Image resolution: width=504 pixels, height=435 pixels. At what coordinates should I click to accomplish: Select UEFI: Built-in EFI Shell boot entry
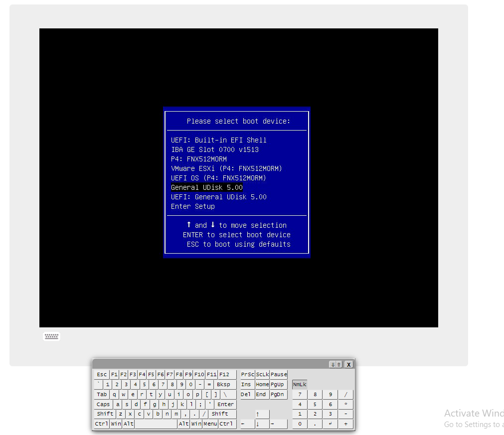coord(218,140)
